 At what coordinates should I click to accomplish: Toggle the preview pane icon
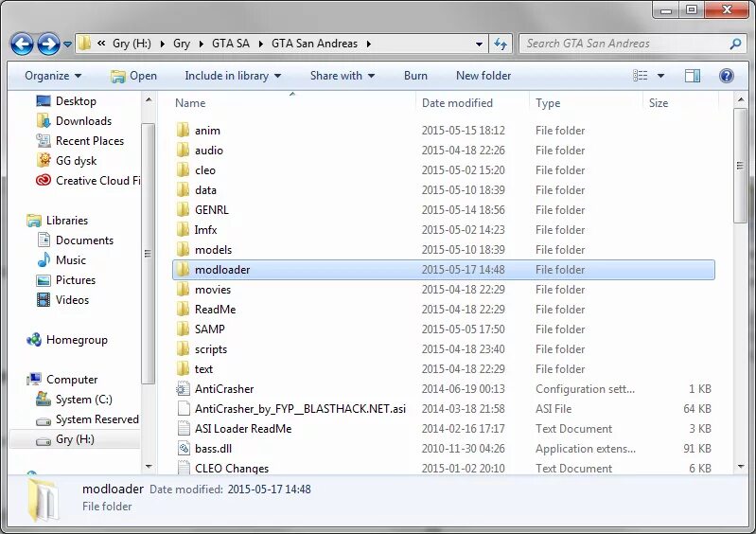(693, 76)
